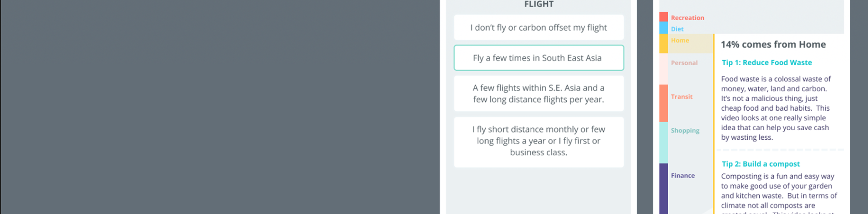
Task: Select the Home category label
Action: [680, 41]
